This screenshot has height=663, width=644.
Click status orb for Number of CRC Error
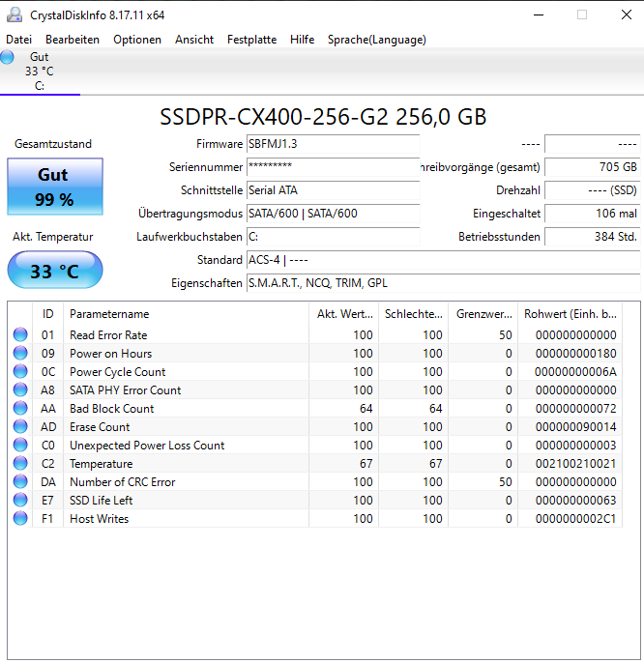(x=20, y=481)
